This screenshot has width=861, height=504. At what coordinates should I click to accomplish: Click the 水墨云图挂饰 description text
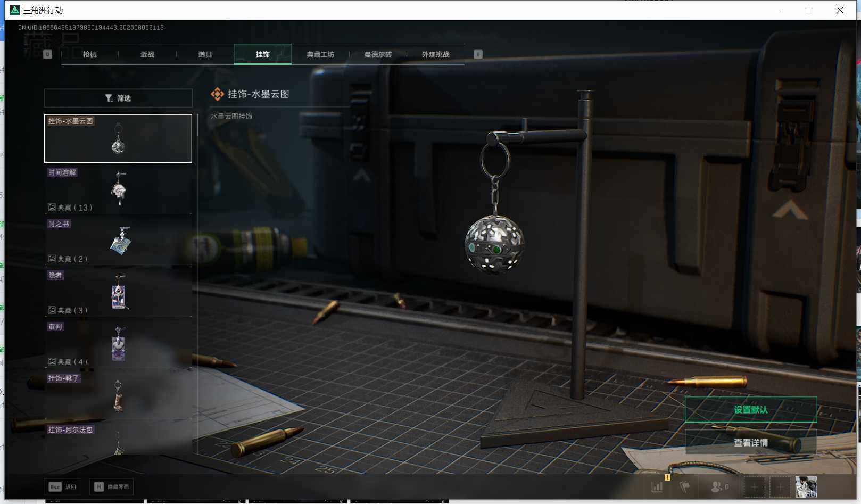click(x=231, y=116)
